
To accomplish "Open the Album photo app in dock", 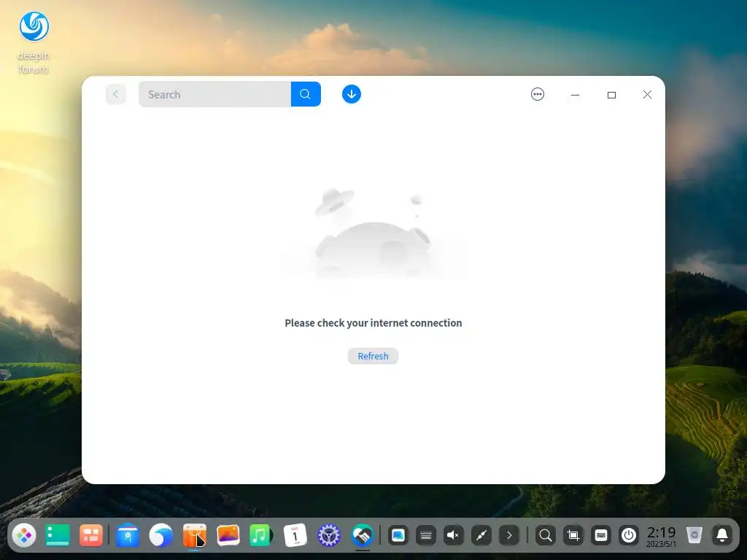I will [x=228, y=536].
